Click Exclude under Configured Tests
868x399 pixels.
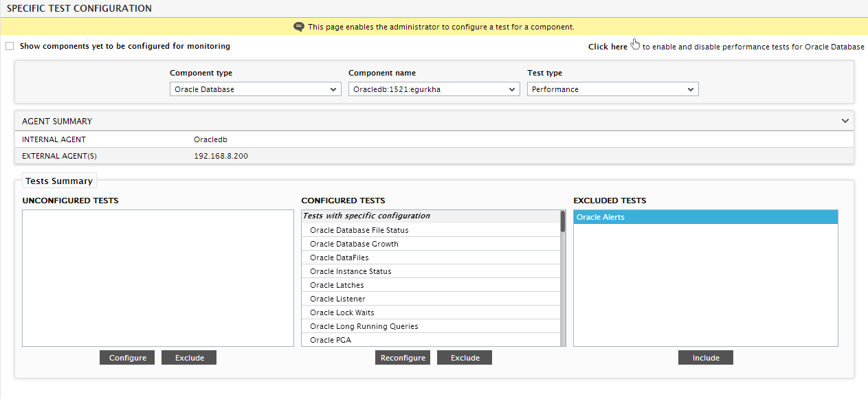point(465,358)
